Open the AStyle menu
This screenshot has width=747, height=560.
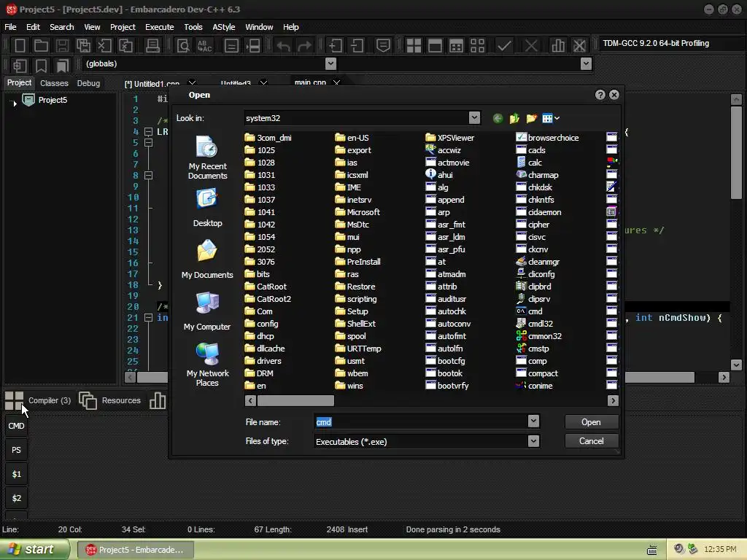[223, 27]
